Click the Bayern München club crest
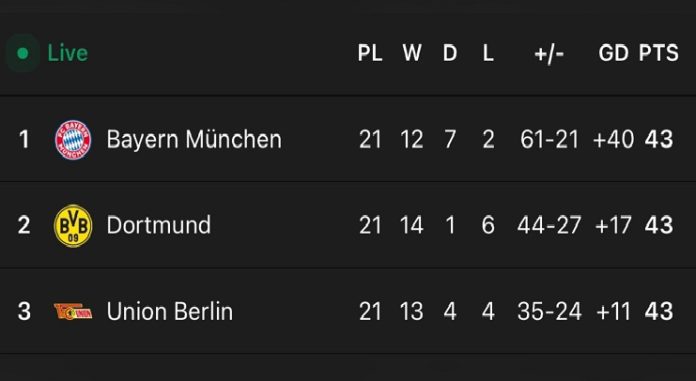696x381 pixels. tap(73, 139)
